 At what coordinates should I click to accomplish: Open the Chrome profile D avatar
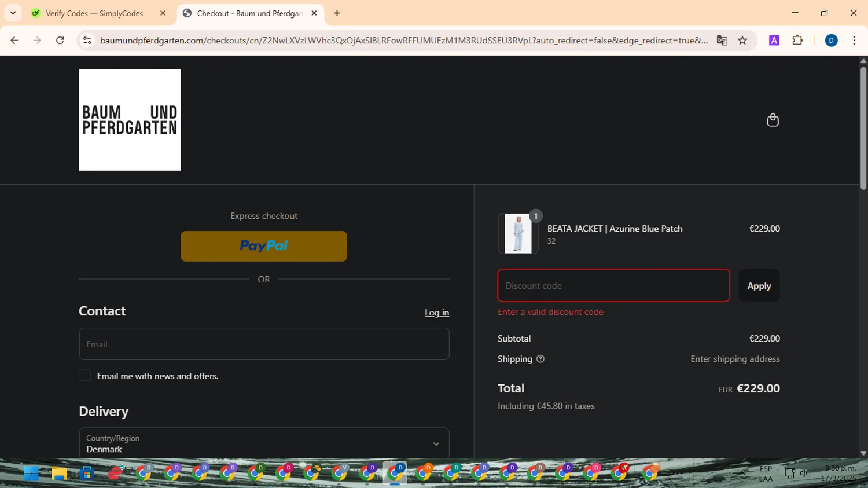tap(831, 41)
